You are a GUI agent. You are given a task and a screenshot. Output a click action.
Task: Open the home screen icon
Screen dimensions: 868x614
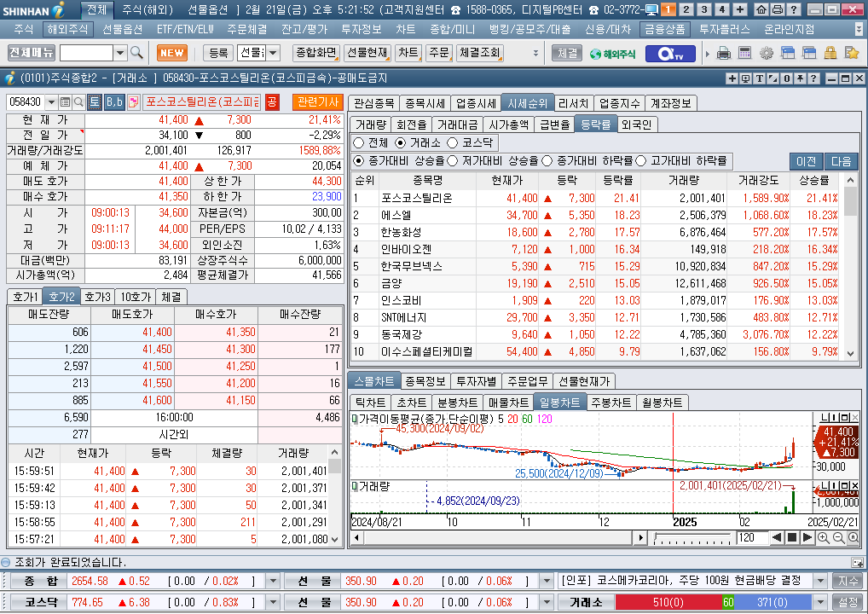[761, 9]
